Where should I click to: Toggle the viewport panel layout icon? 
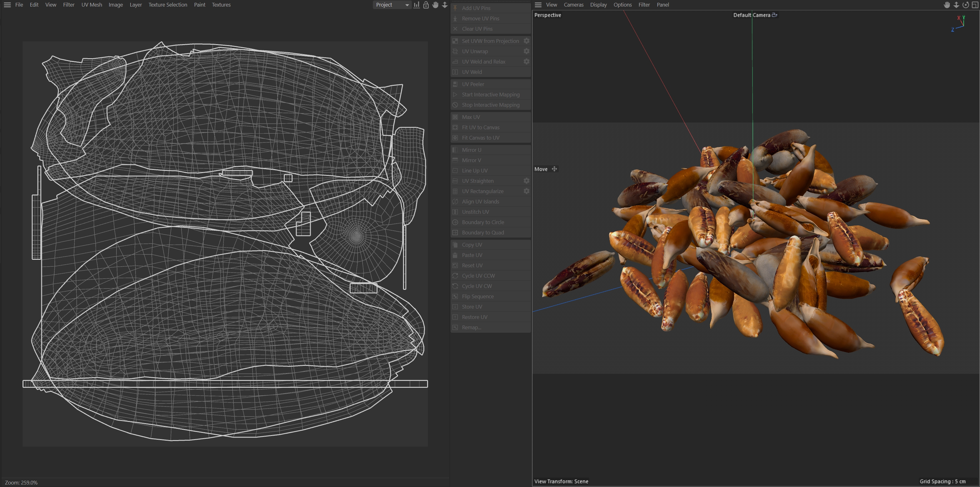tap(975, 5)
